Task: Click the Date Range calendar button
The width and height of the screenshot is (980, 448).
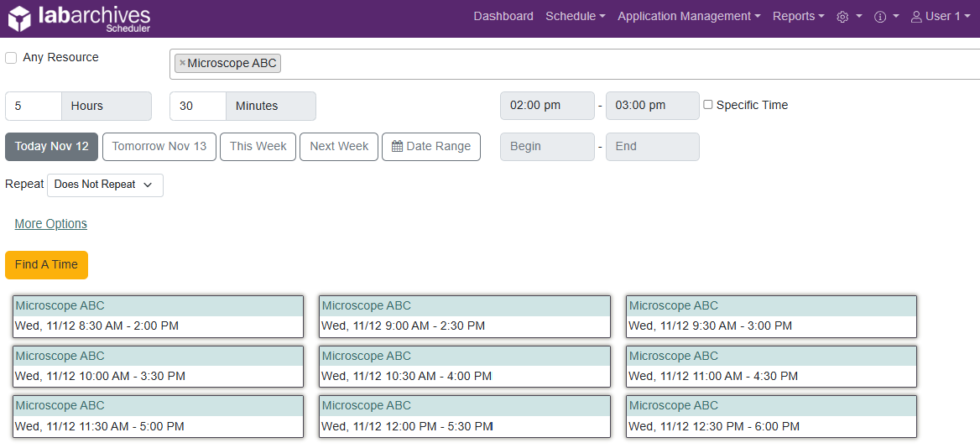Action: click(430, 146)
